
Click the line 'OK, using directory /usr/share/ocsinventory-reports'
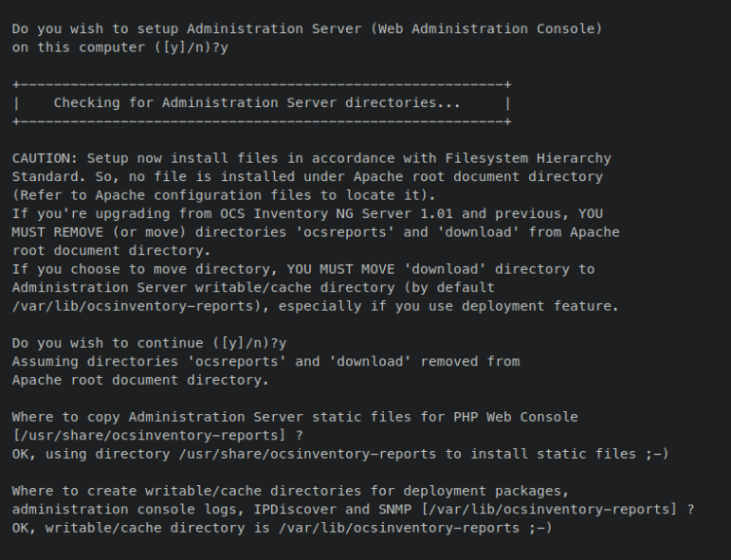[340, 454]
